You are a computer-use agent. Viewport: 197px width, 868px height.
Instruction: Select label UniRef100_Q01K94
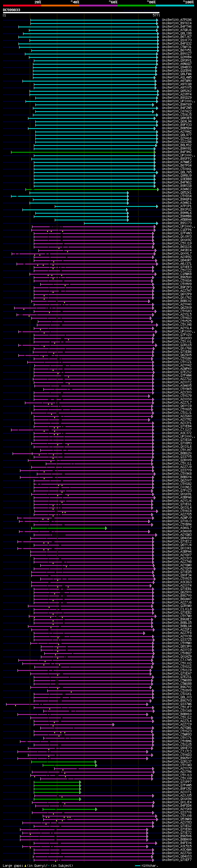pyautogui.click(x=177, y=799)
